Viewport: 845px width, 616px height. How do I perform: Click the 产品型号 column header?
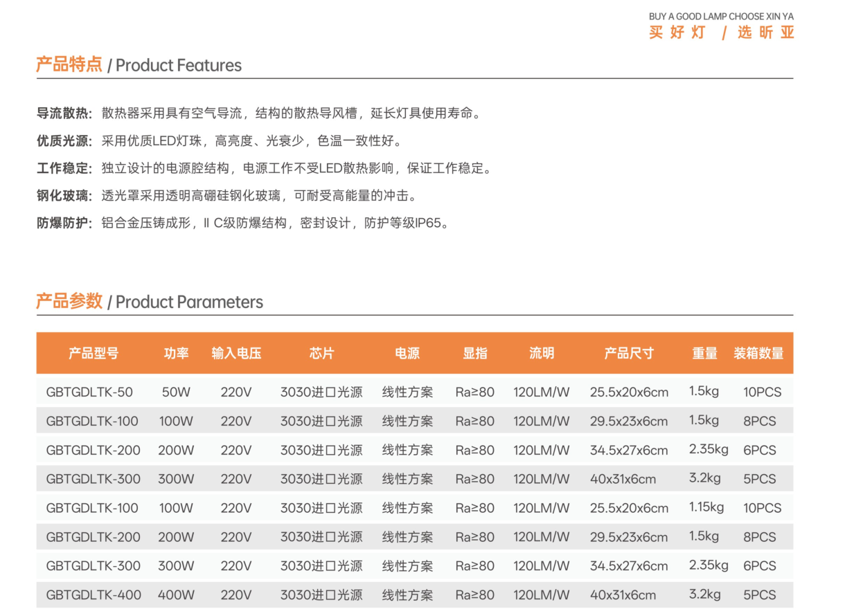point(94,353)
